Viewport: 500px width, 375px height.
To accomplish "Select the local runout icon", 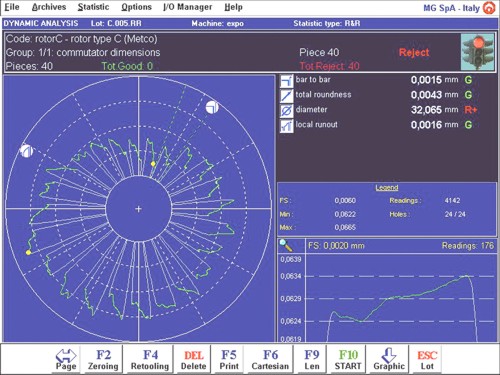I will (x=286, y=126).
